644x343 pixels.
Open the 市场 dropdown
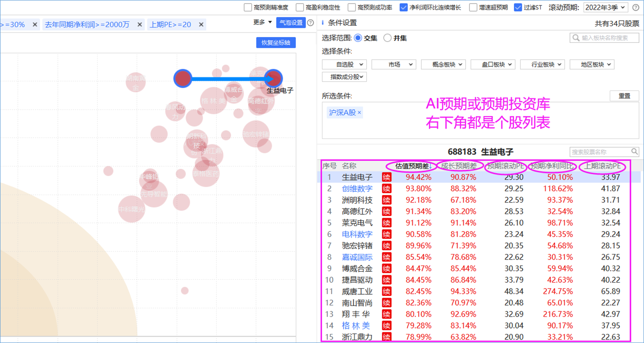coord(394,65)
